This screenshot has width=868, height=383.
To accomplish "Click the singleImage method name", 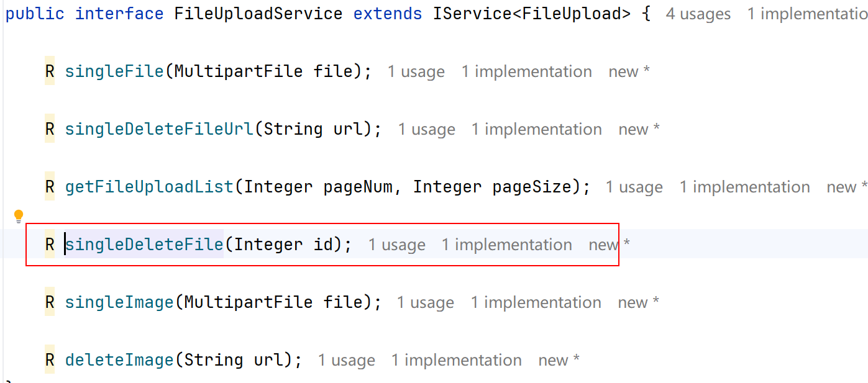I will pyautogui.click(x=119, y=302).
